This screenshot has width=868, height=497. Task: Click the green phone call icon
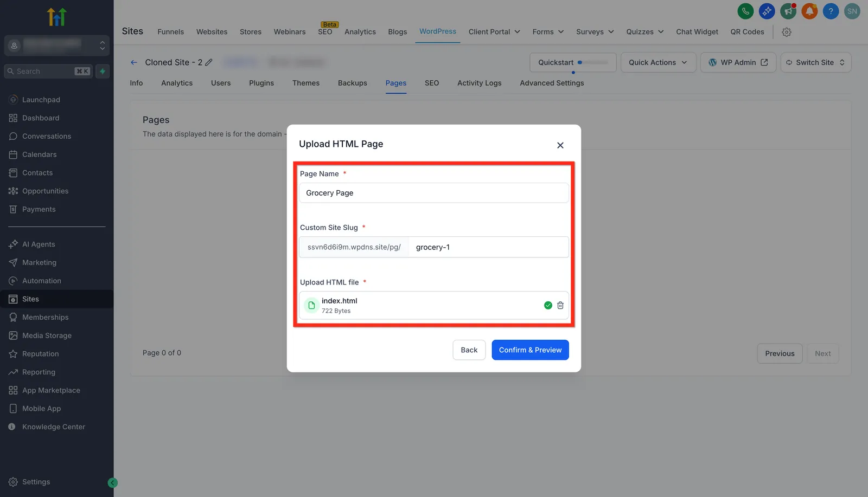(x=745, y=11)
